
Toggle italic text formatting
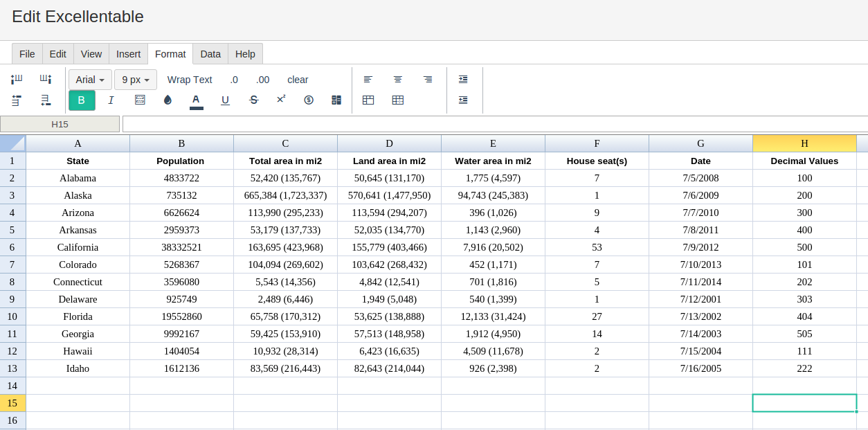pos(111,100)
